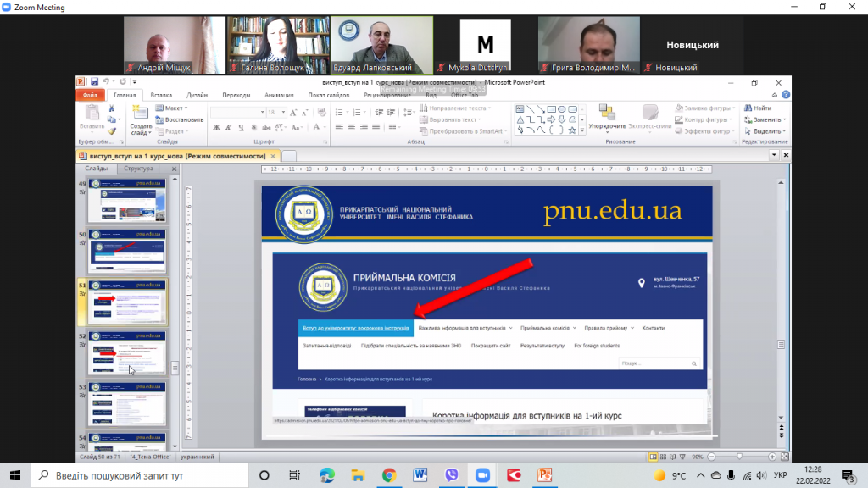Click the zoom slider in the status bar

click(x=740, y=457)
